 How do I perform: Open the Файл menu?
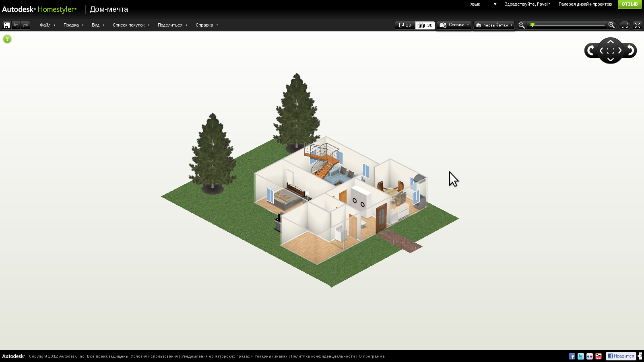click(47, 25)
